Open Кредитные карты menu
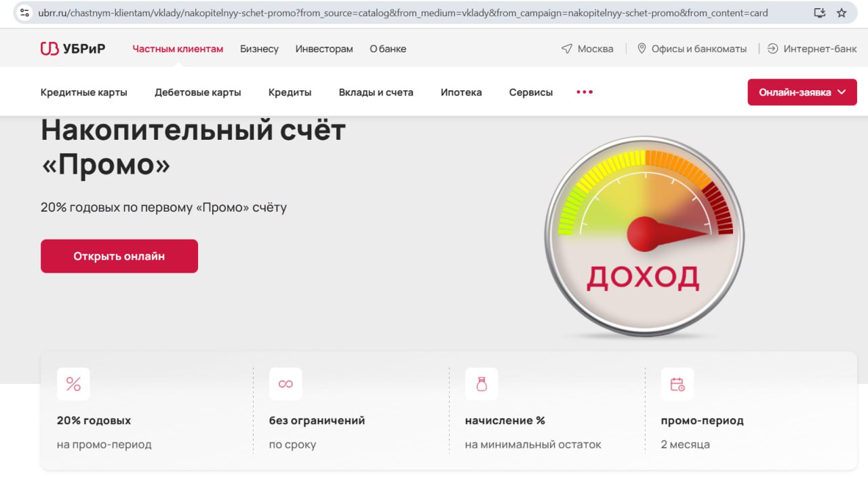 [x=84, y=92]
